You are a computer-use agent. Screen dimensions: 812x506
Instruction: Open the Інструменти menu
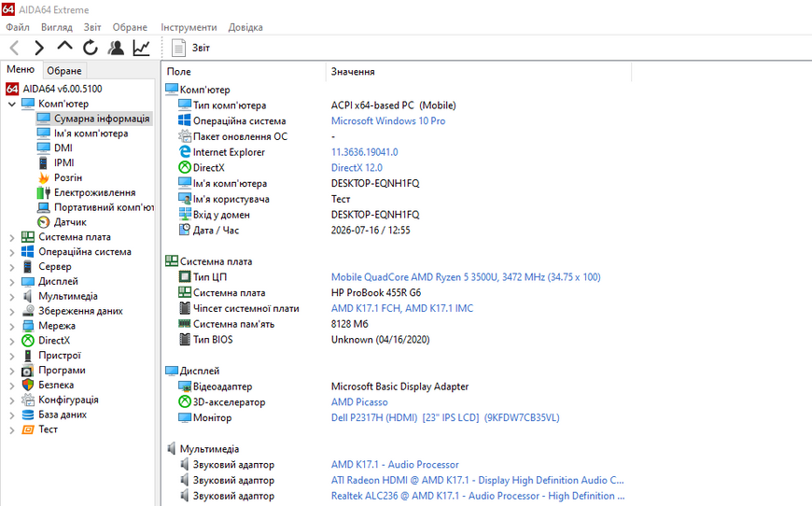(189, 27)
